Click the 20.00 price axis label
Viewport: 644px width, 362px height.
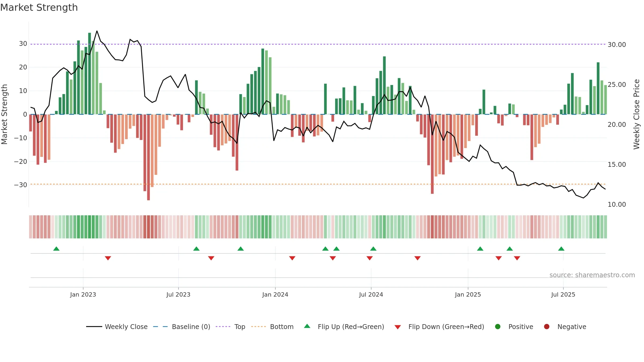617,124
